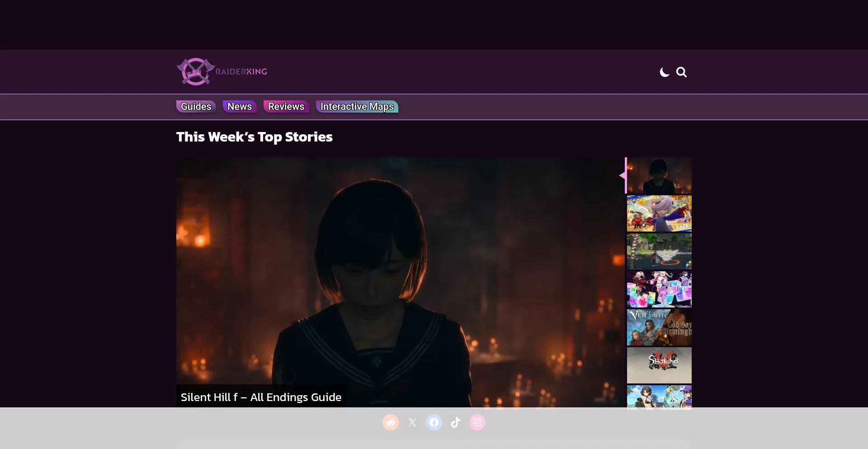868x449 pixels.
Task: Click This Week's Top Stories heading
Action: pos(255,137)
